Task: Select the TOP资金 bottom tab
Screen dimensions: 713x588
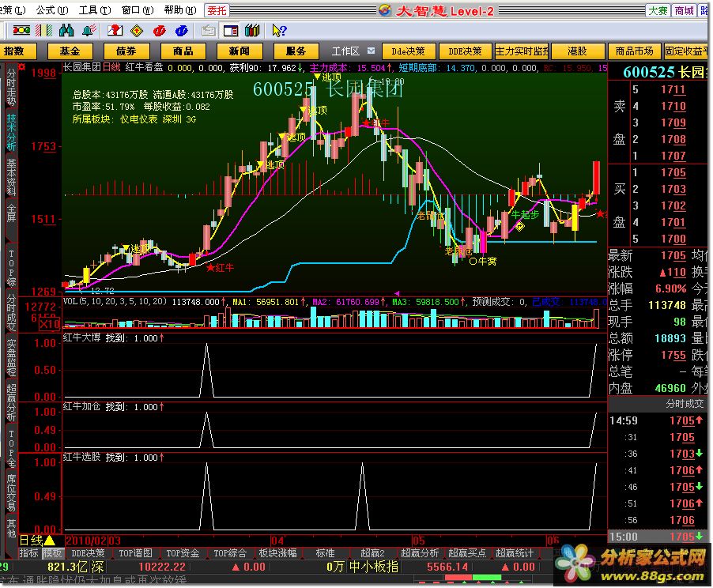Action: pos(183,553)
